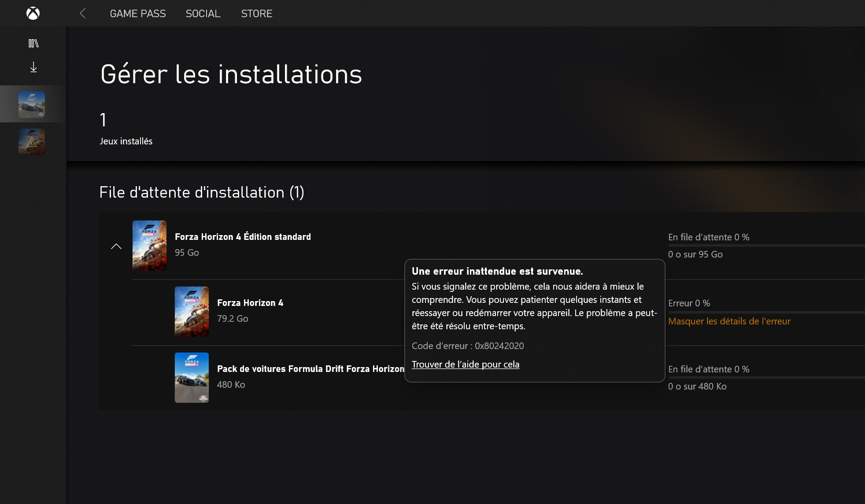Click Forza Horizon 4 Édition standard cover art
Viewport: 865px width, 504px height.
pyautogui.click(x=150, y=246)
